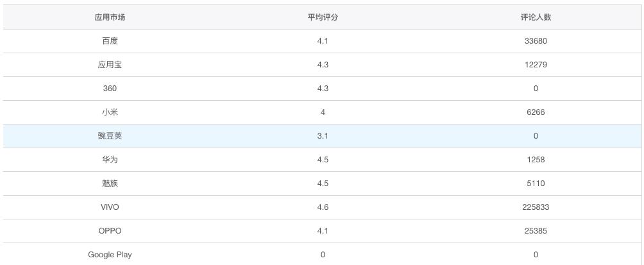Viewport: 644px width, 265px height.
Task: Select the 小米 row label
Action: pos(110,112)
